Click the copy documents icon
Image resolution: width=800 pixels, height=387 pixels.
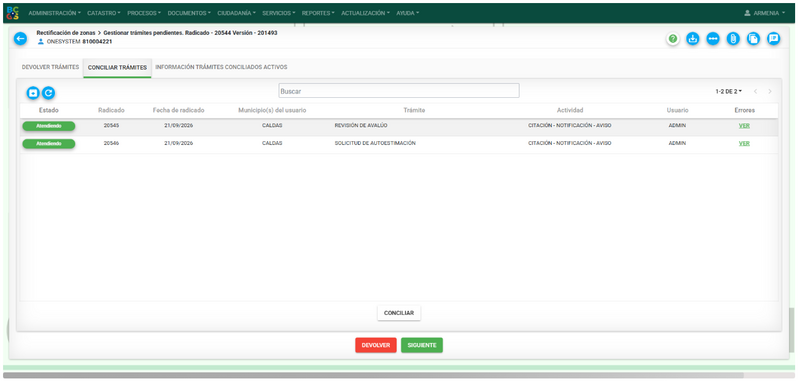tap(754, 39)
